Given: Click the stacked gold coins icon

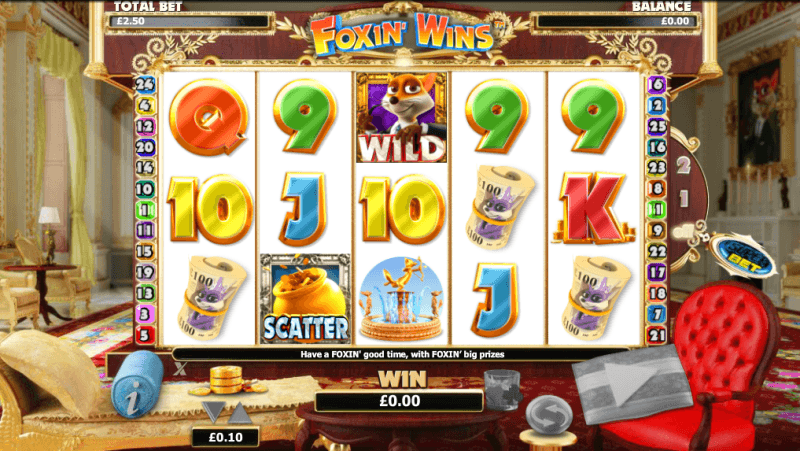Looking at the screenshot, I should [226, 381].
